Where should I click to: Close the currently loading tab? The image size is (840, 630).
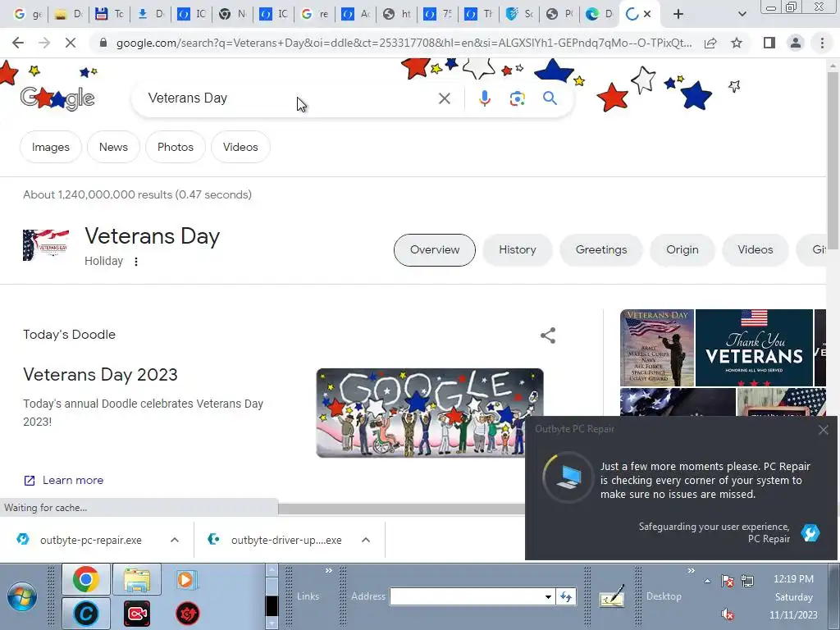[x=647, y=14]
